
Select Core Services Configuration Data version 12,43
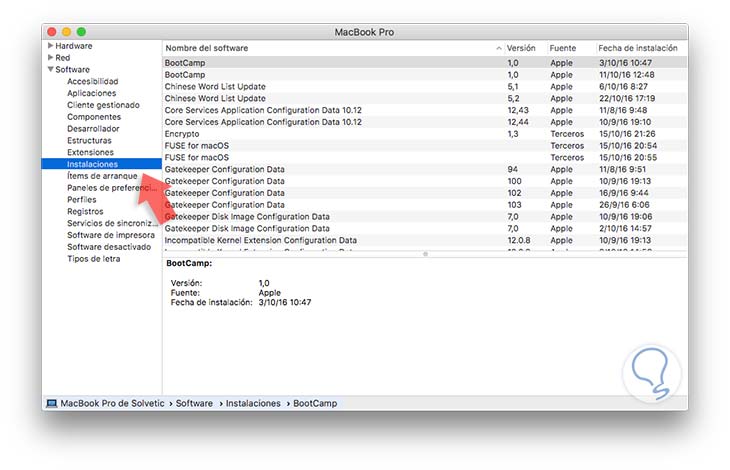coord(425,110)
